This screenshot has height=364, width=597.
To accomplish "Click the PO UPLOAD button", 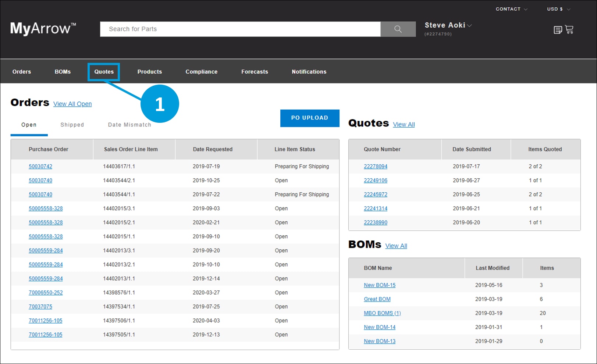I will tap(310, 118).
